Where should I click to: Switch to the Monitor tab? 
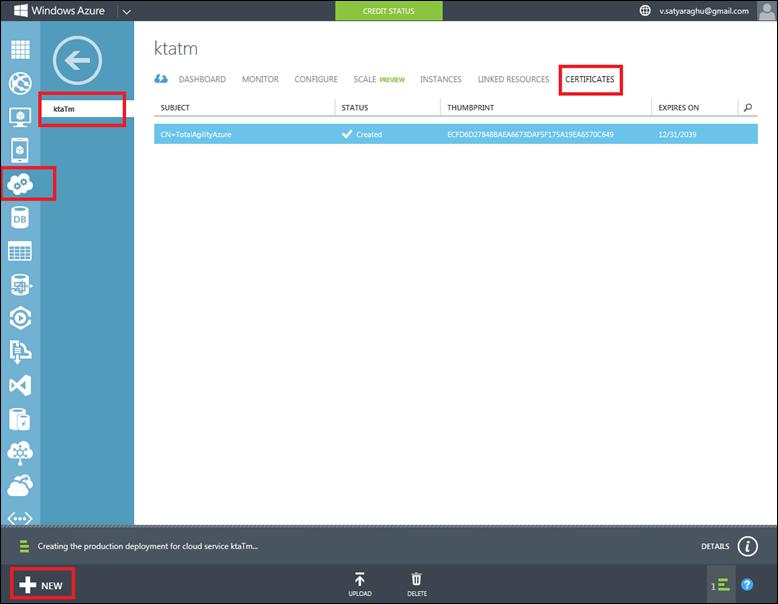260,79
